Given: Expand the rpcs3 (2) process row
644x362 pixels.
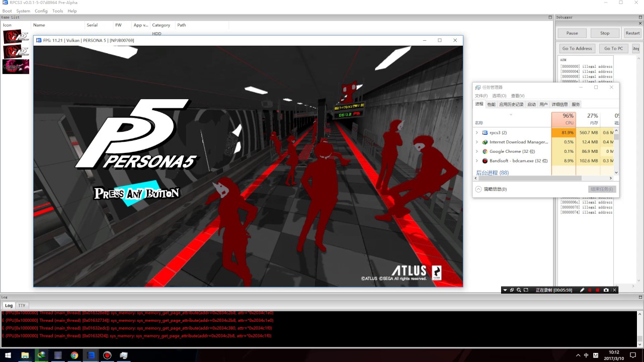Looking at the screenshot, I should [477, 133].
